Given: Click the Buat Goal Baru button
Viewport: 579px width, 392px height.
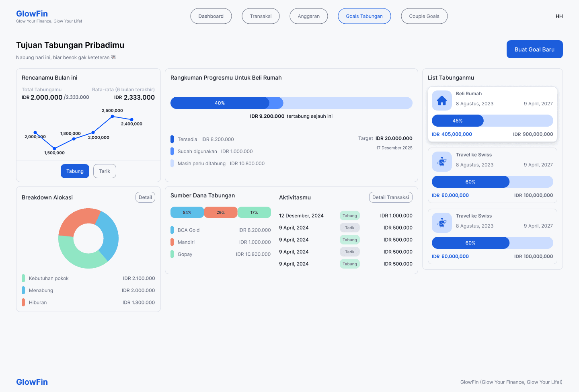Looking at the screenshot, I should pos(534,49).
